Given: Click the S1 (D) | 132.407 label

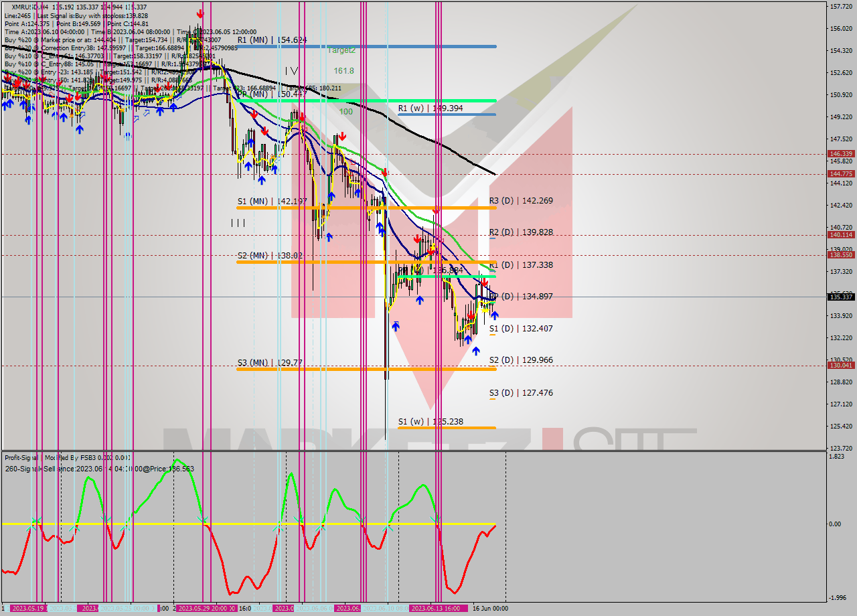Looking at the screenshot, I should [x=521, y=329].
